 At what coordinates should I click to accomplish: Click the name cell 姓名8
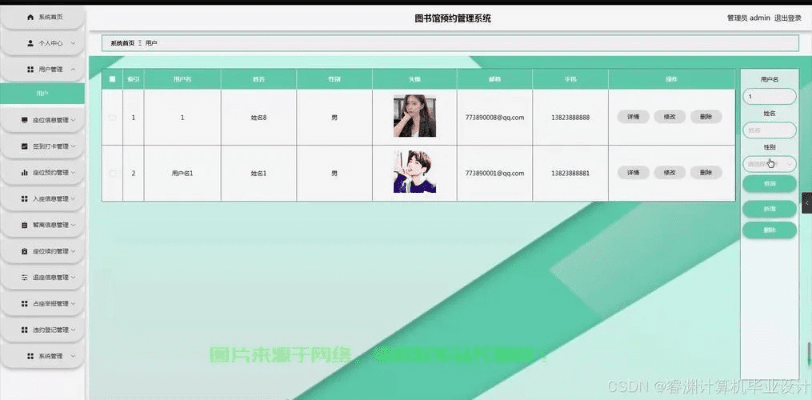tap(258, 118)
